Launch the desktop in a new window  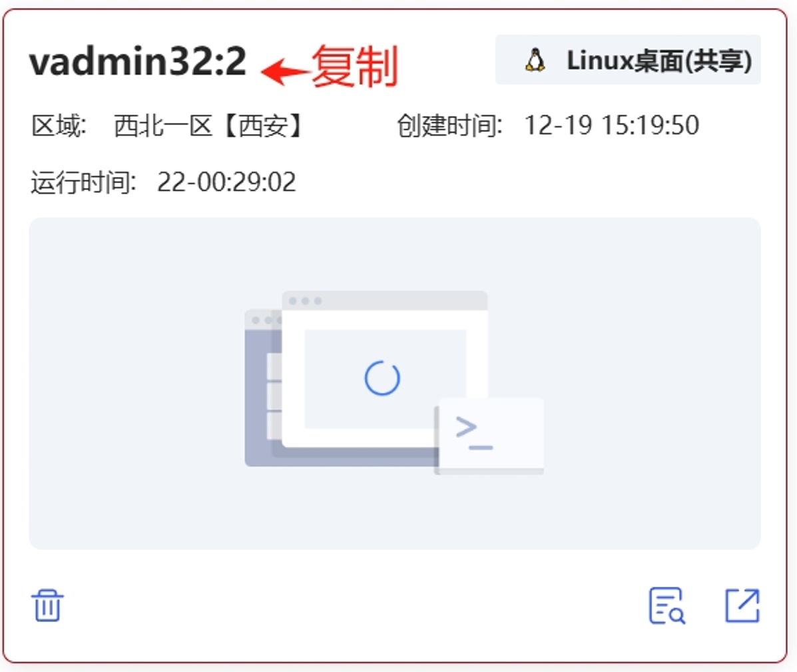tap(742, 605)
